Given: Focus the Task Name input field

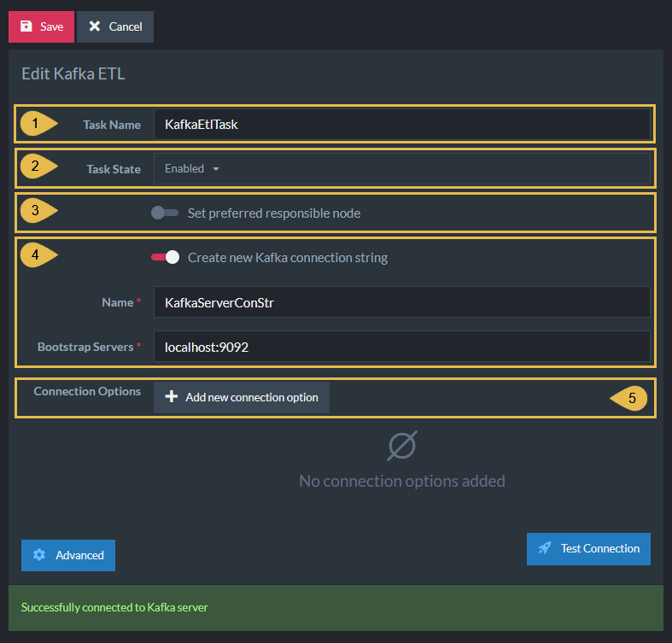Looking at the screenshot, I should [401, 125].
